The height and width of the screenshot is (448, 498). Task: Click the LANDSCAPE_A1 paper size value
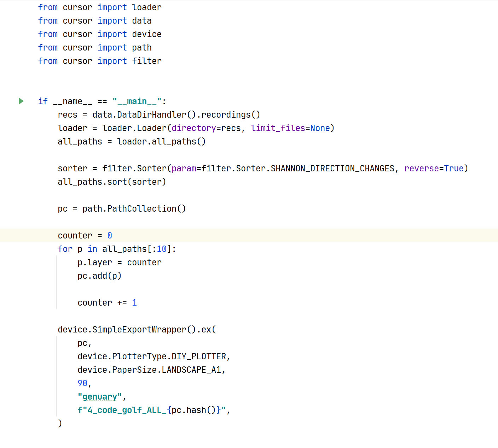pyautogui.click(x=191, y=370)
